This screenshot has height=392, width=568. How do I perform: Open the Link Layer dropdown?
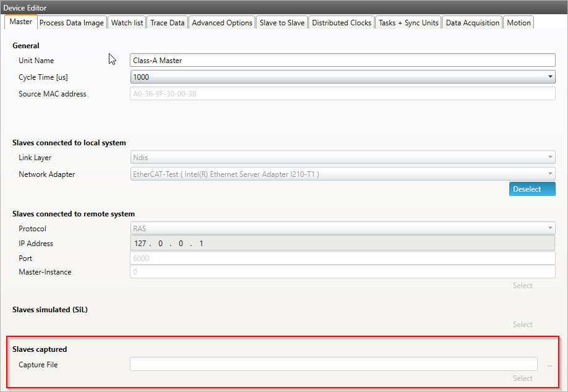point(342,158)
